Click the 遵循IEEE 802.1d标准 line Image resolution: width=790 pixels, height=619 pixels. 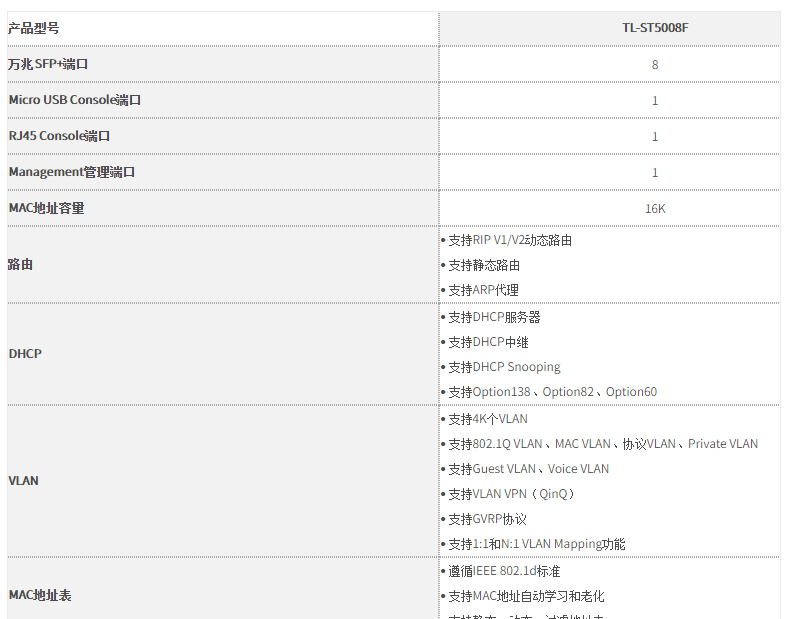(504, 571)
